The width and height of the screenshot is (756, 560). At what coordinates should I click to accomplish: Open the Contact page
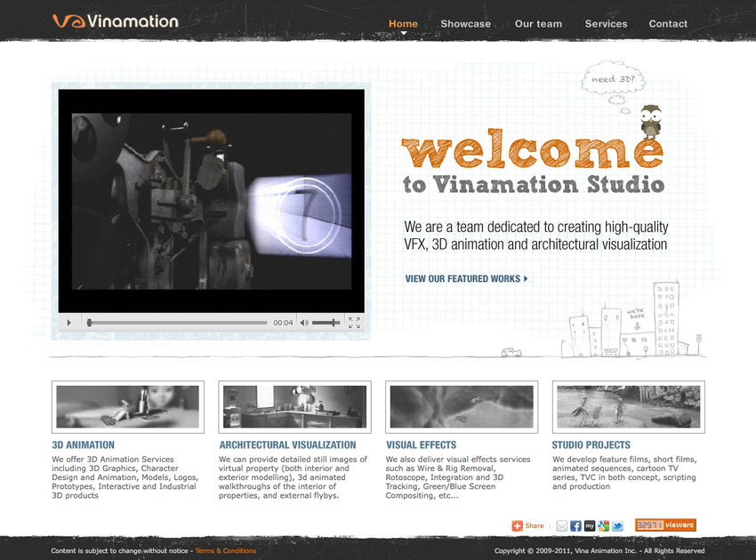pos(668,24)
